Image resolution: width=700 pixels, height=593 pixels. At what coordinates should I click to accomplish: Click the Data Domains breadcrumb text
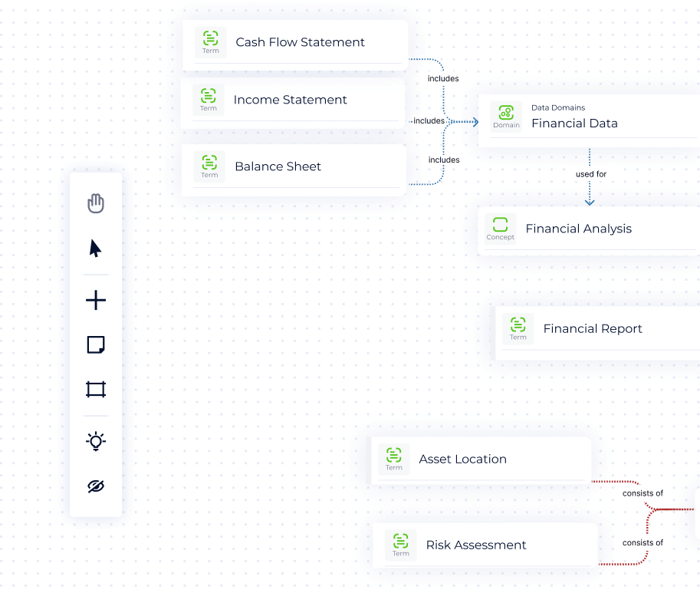tap(557, 107)
